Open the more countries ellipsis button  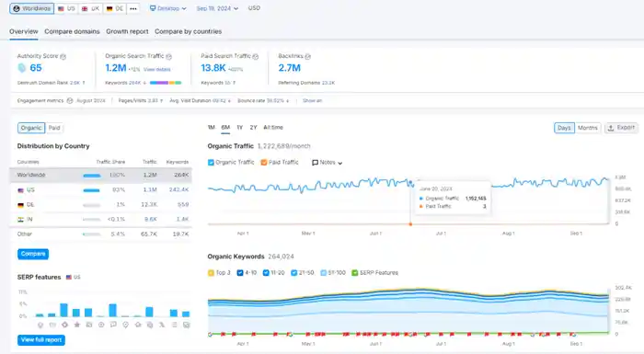pyautogui.click(x=133, y=8)
